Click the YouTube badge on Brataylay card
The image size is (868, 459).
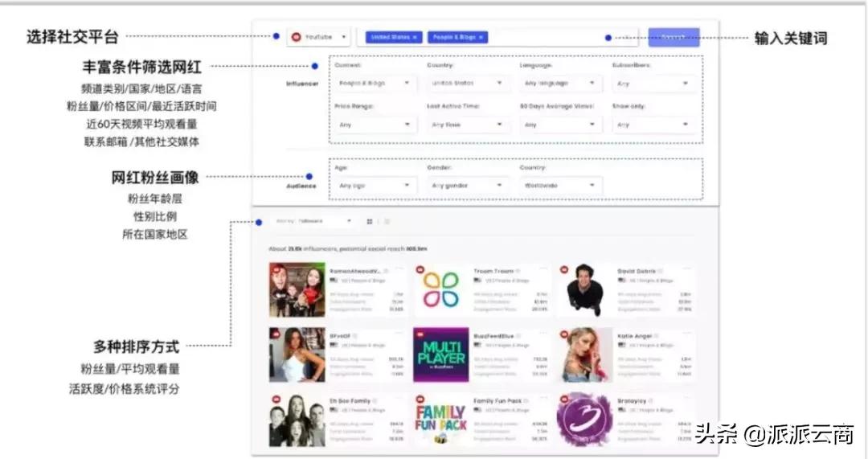(564, 400)
